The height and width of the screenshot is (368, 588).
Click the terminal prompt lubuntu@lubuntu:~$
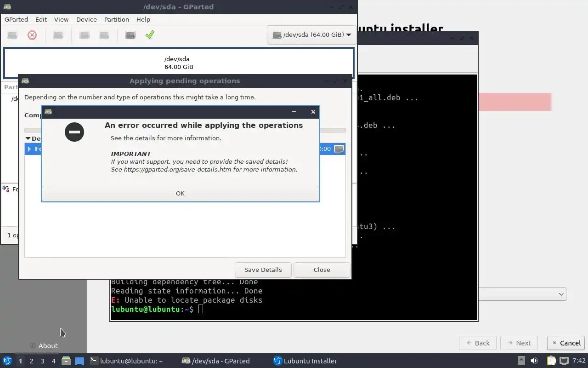(153, 309)
